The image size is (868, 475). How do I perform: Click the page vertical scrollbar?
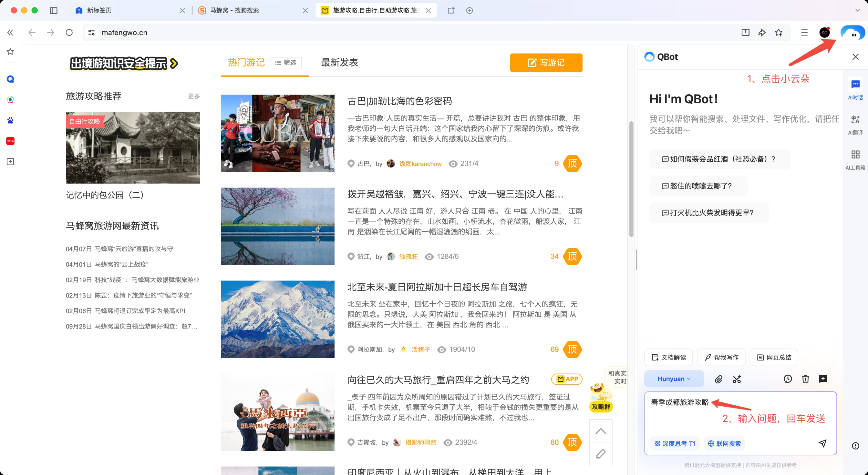[631, 178]
